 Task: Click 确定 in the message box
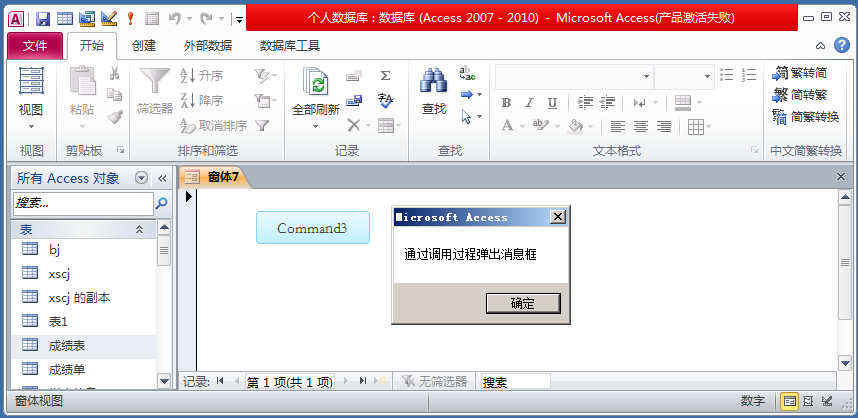tap(523, 303)
